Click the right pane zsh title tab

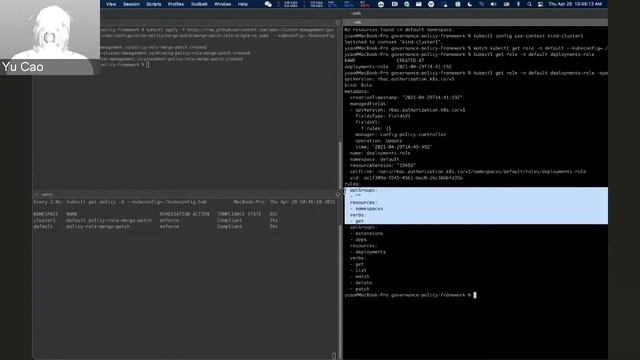(358, 22)
